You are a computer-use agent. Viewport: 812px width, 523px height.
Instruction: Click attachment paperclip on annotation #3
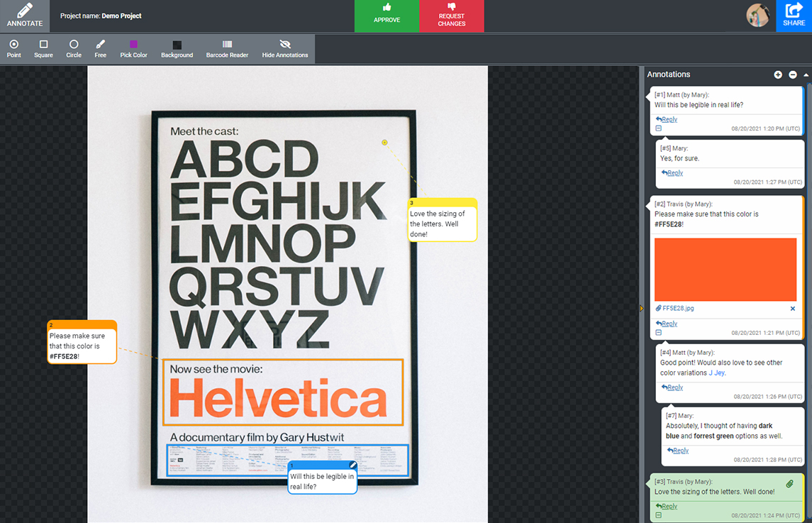(790, 483)
